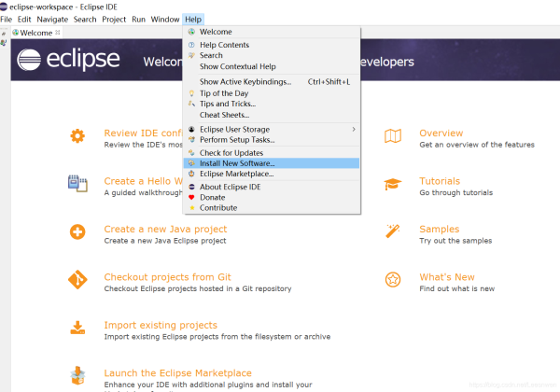Click the Marketplace box icon
The height and width of the screenshot is (392, 560).
point(77,375)
